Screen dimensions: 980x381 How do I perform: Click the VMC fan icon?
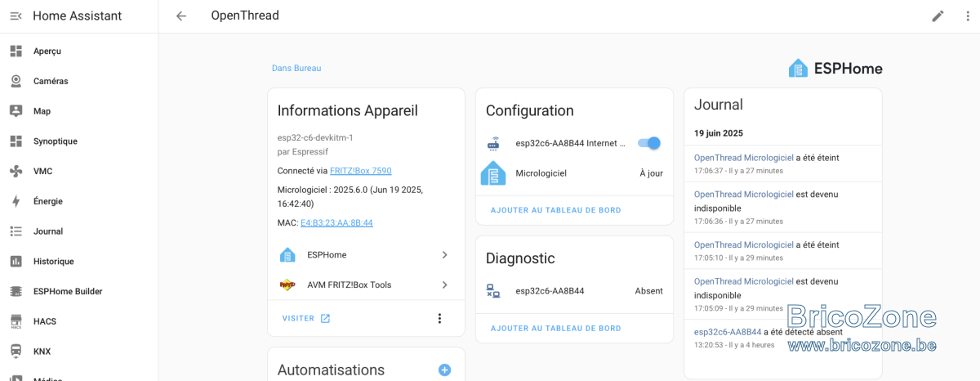(x=16, y=171)
